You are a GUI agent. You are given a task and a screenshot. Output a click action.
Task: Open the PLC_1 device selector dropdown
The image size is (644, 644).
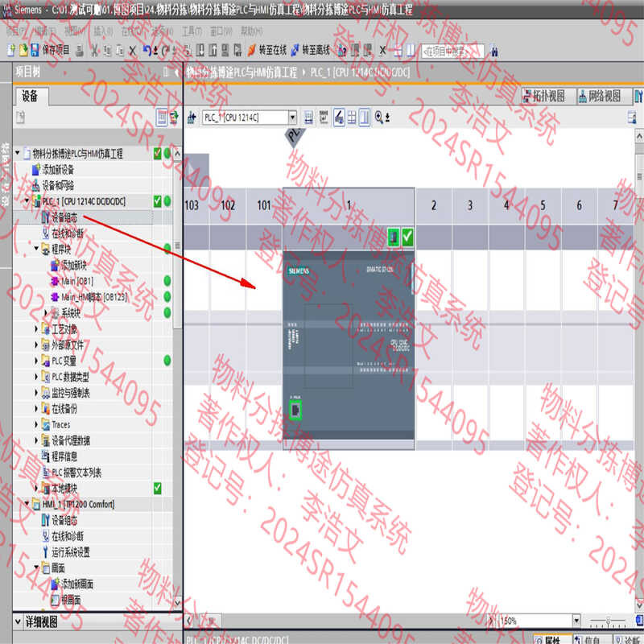pos(291,118)
